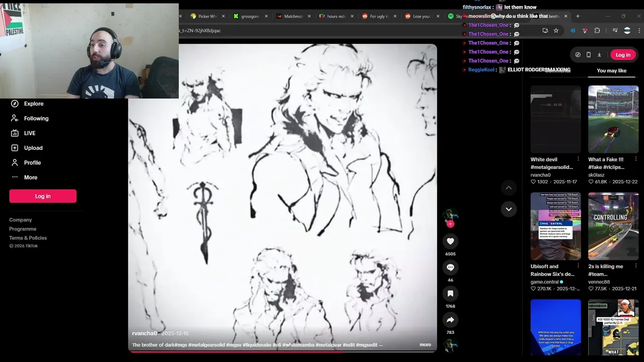Click the top-right Log in button
The image size is (644, 362).
tap(623, 55)
